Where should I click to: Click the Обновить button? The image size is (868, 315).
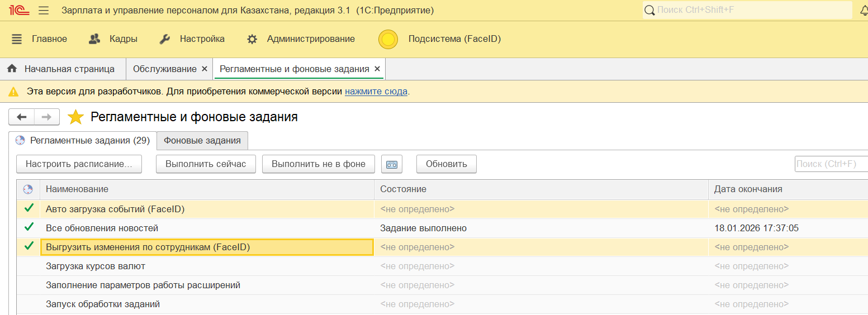(x=446, y=164)
